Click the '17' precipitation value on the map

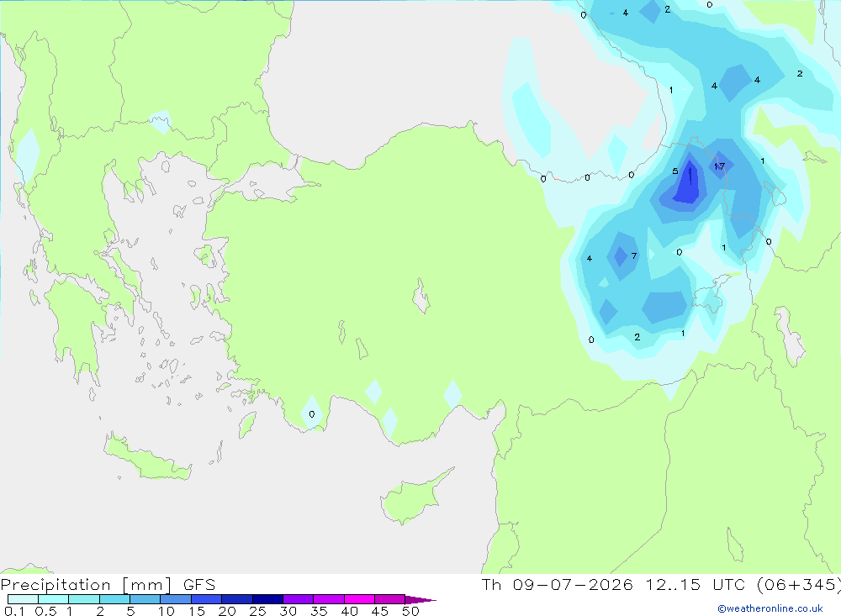(719, 166)
